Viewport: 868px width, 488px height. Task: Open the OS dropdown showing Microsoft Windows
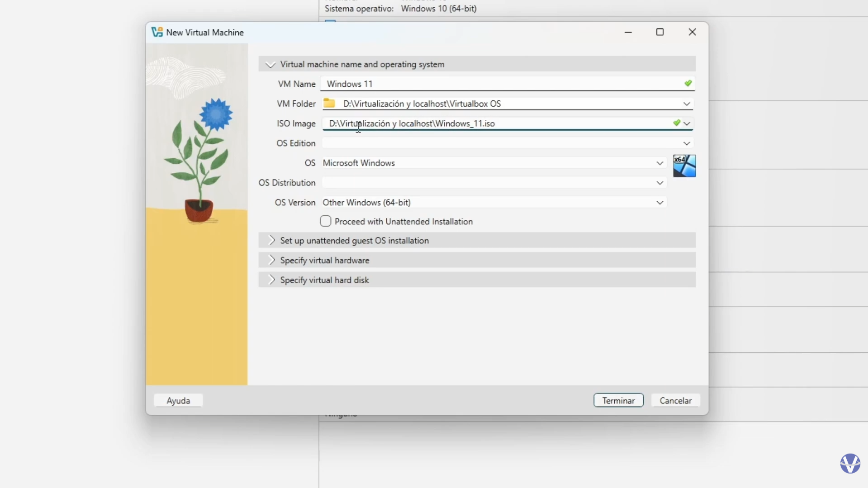tap(660, 163)
